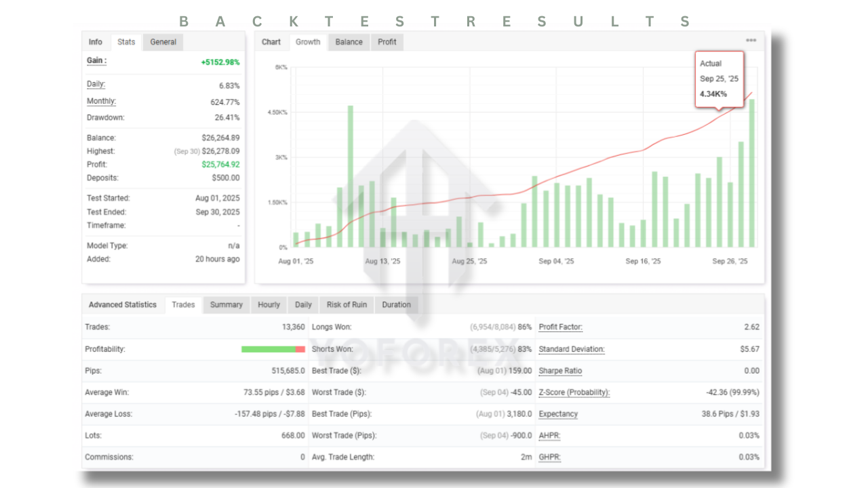This screenshot has width=868, height=488.
Task: Switch to the Info tab
Action: pyautogui.click(x=96, y=42)
